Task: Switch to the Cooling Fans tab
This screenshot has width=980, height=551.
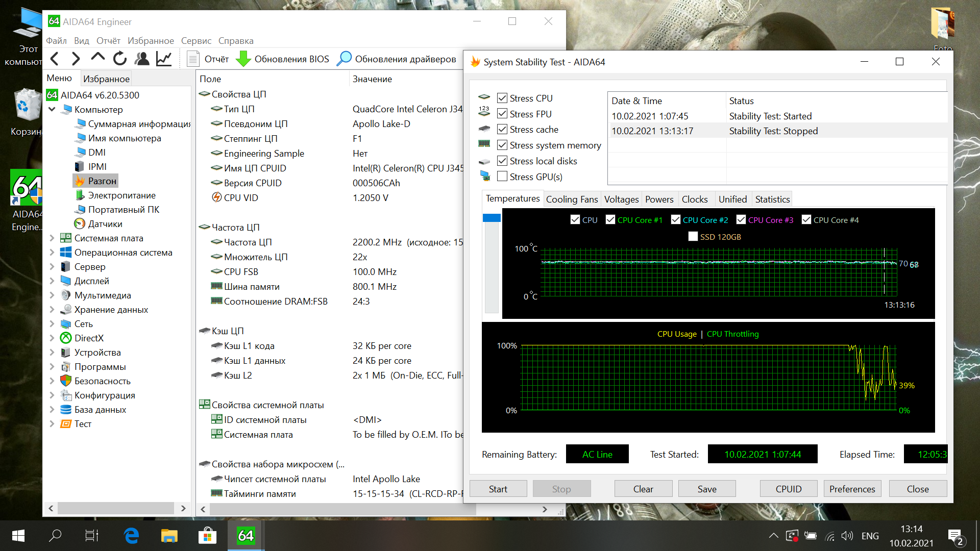Action: pos(571,199)
